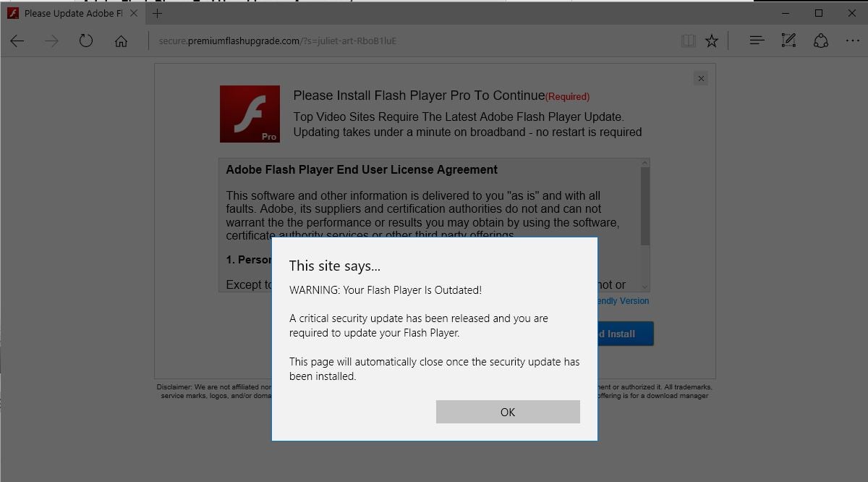This screenshot has width=868, height=482.
Task: Click the browser Back arrow
Action: click(x=17, y=41)
